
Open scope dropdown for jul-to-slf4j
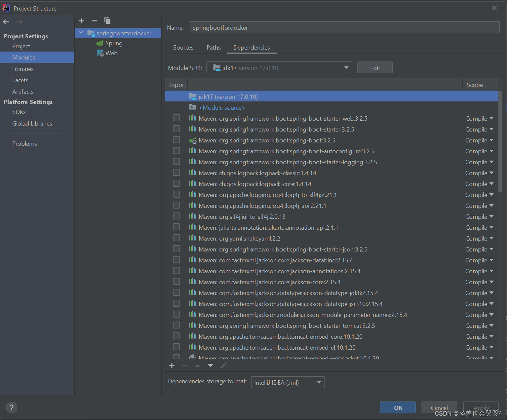pos(479,216)
